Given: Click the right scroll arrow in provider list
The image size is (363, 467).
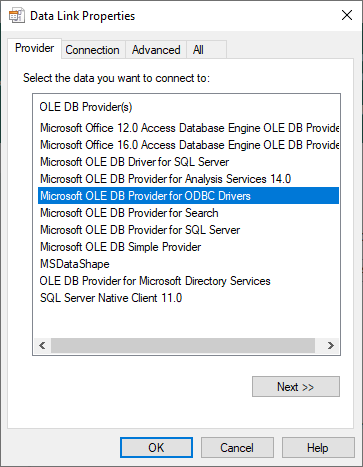Looking at the screenshot, I should click(x=330, y=345).
